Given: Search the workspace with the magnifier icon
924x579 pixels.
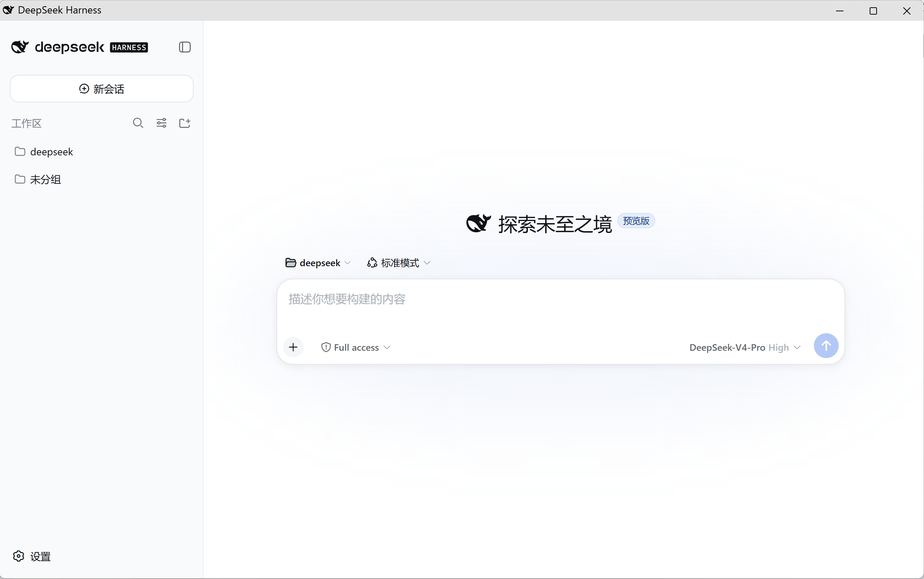Looking at the screenshot, I should coord(138,123).
